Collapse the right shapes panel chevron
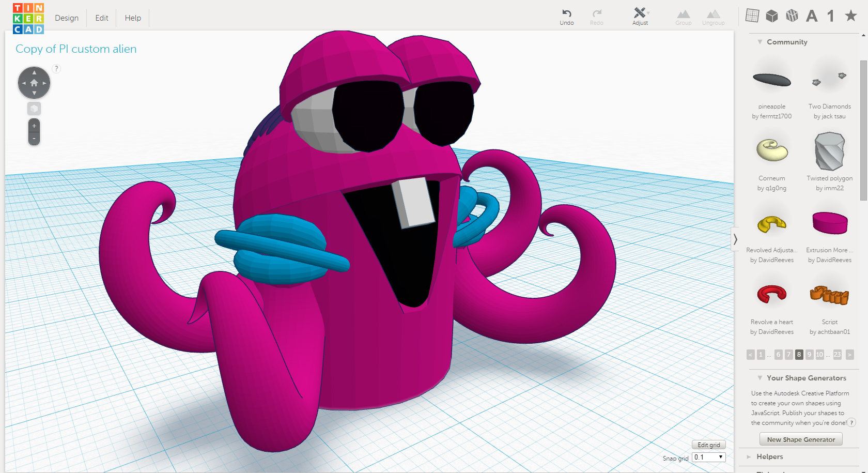 tap(735, 239)
